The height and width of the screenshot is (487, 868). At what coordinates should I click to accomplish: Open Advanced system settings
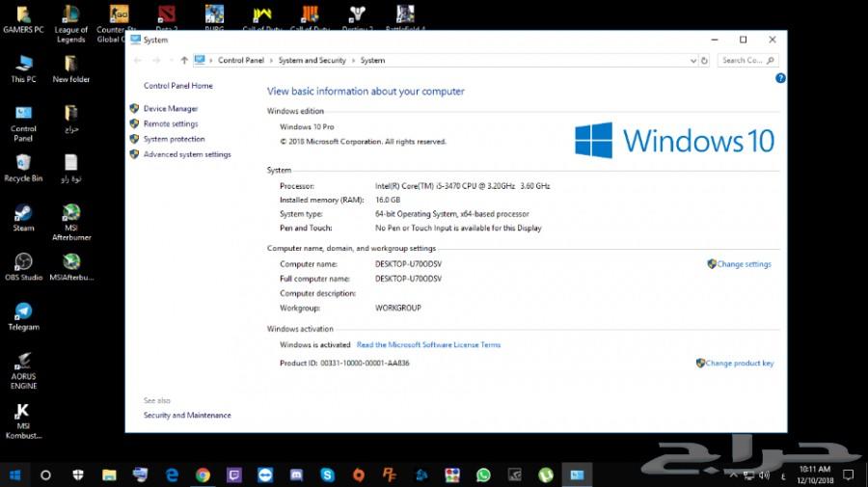tap(187, 154)
